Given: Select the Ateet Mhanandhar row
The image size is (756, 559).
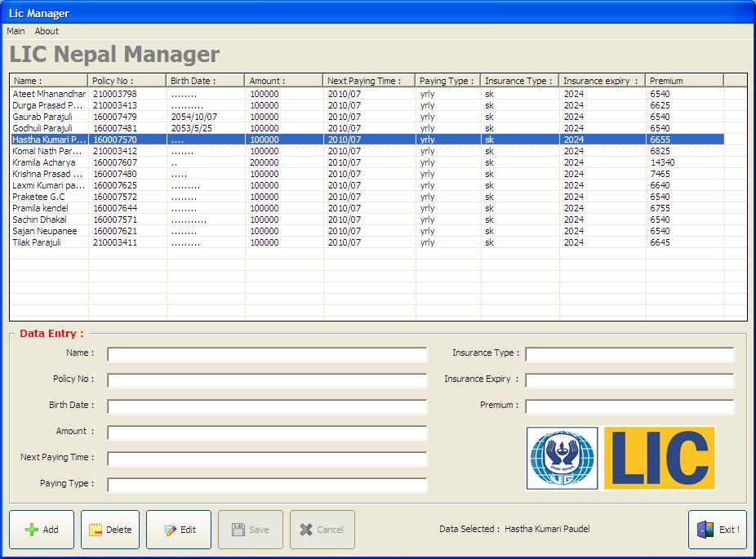Looking at the screenshot, I should 367,94.
